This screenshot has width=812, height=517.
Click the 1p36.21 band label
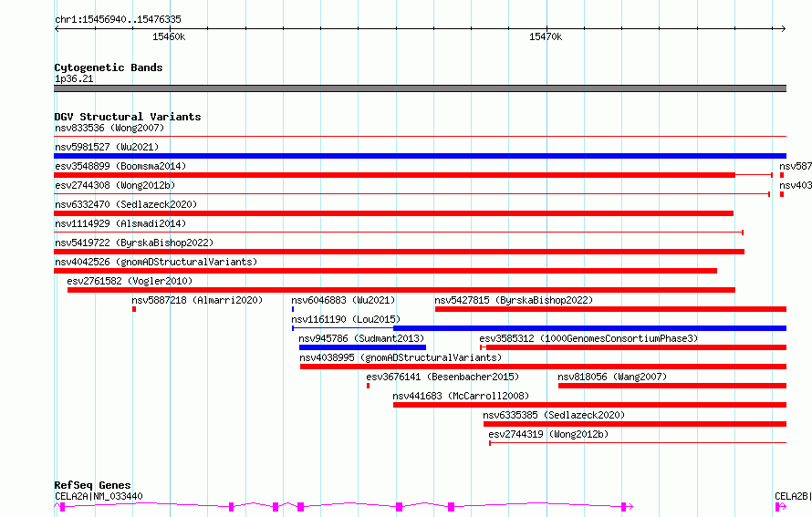click(74, 78)
